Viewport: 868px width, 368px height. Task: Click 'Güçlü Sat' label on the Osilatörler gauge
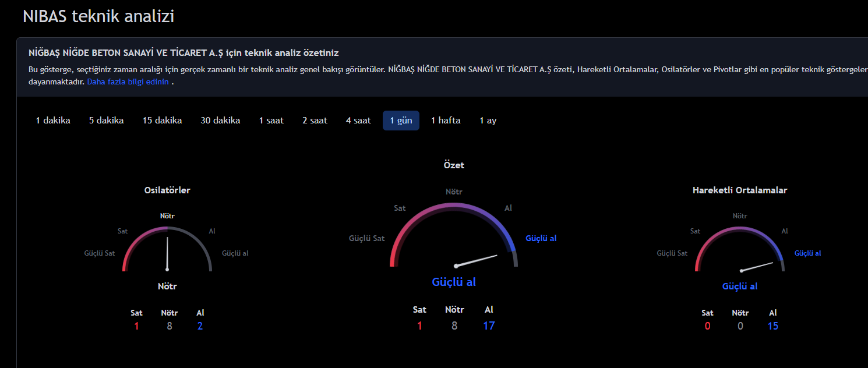pos(100,253)
